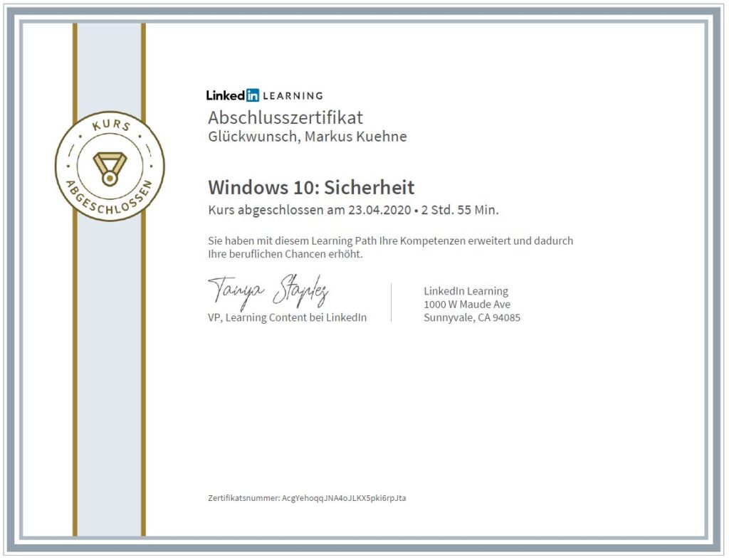
Task: Click Sunnyvale, CA 94085
Action: click(472, 318)
